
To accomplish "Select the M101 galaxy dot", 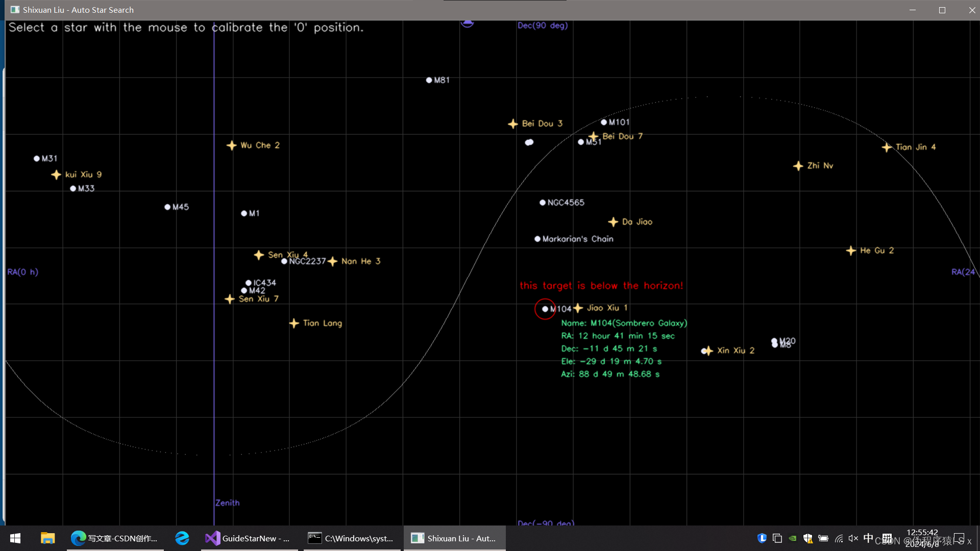I will click(604, 122).
